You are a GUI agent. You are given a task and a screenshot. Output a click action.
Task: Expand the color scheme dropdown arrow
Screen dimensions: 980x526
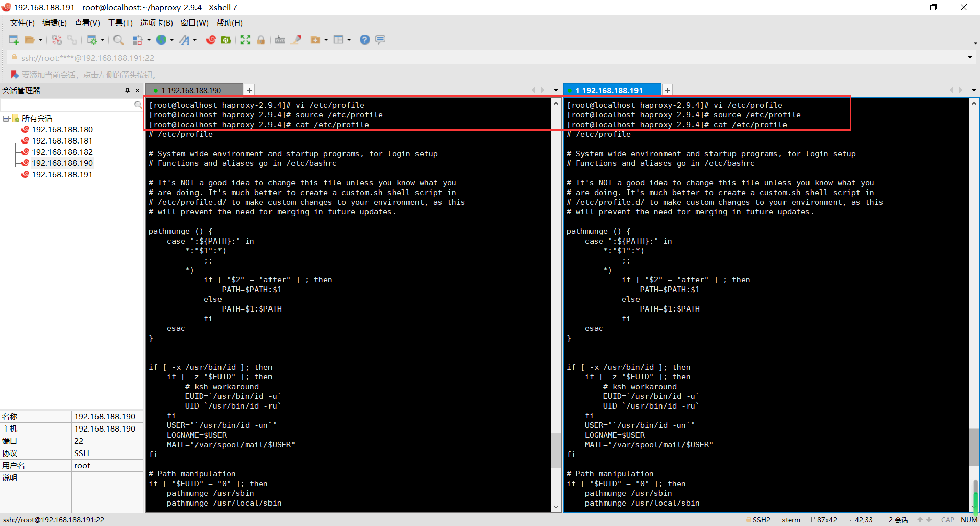click(x=149, y=40)
